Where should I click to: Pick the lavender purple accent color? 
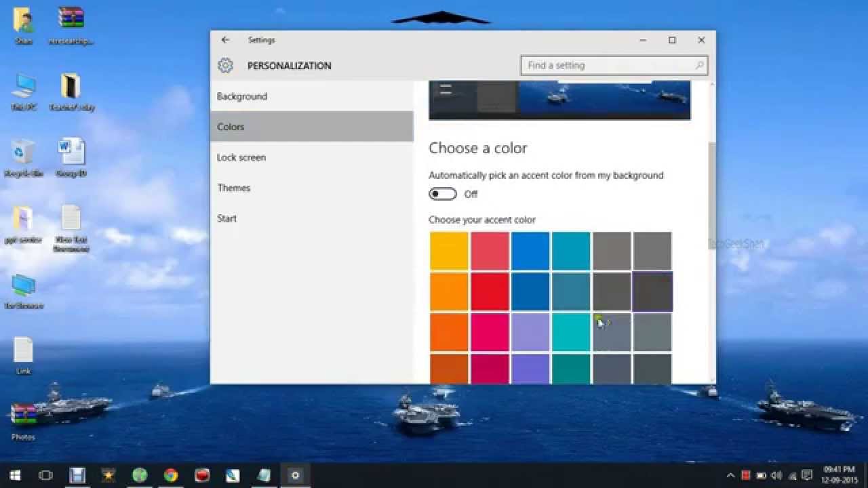click(530, 332)
